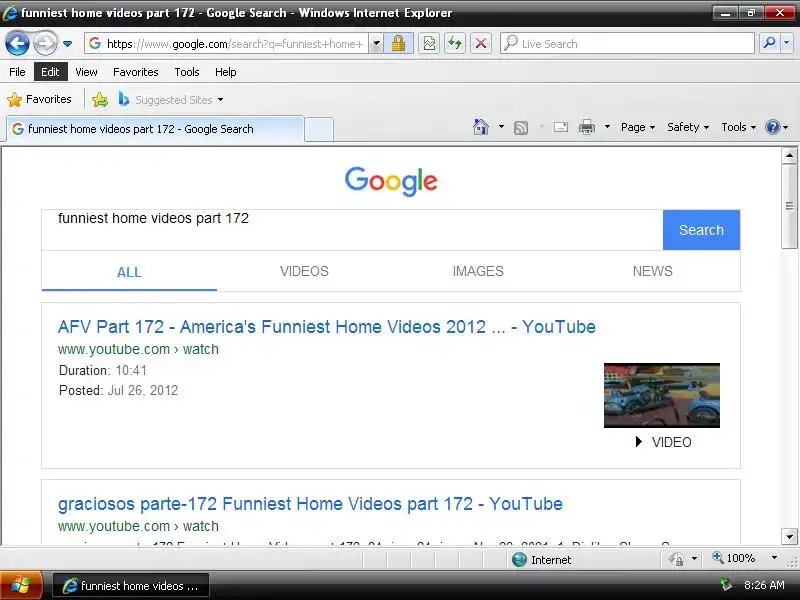Click the Forward arrow navigation button

click(45, 44)
